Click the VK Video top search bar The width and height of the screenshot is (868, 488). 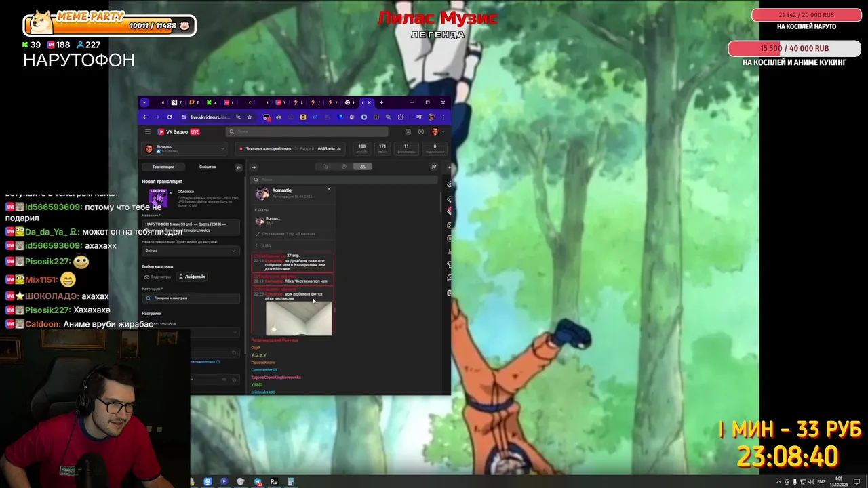point(307,131)
